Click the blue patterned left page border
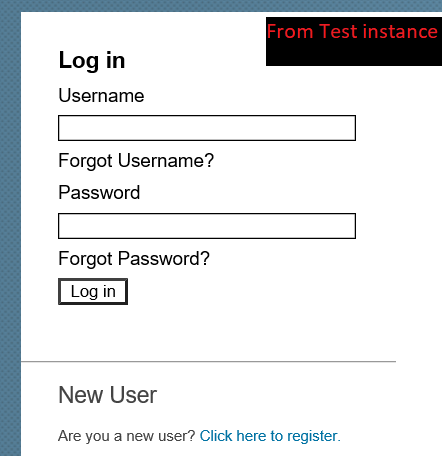 pos(10,233)
